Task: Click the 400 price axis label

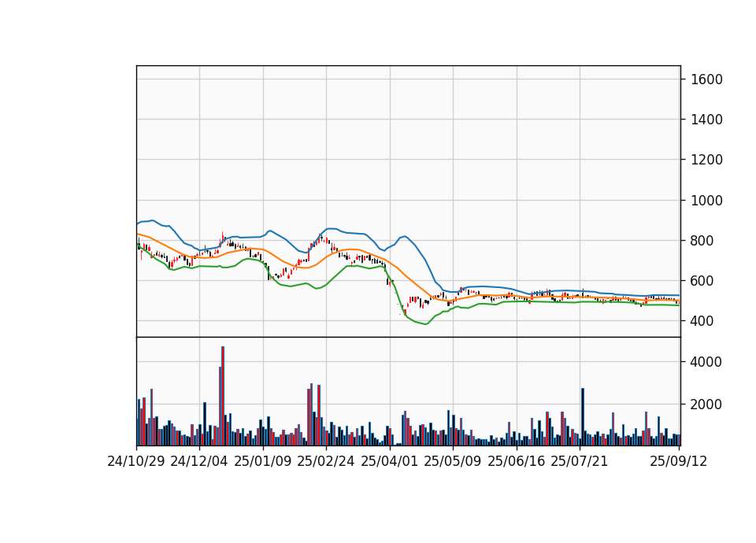Action: [702, 321]
